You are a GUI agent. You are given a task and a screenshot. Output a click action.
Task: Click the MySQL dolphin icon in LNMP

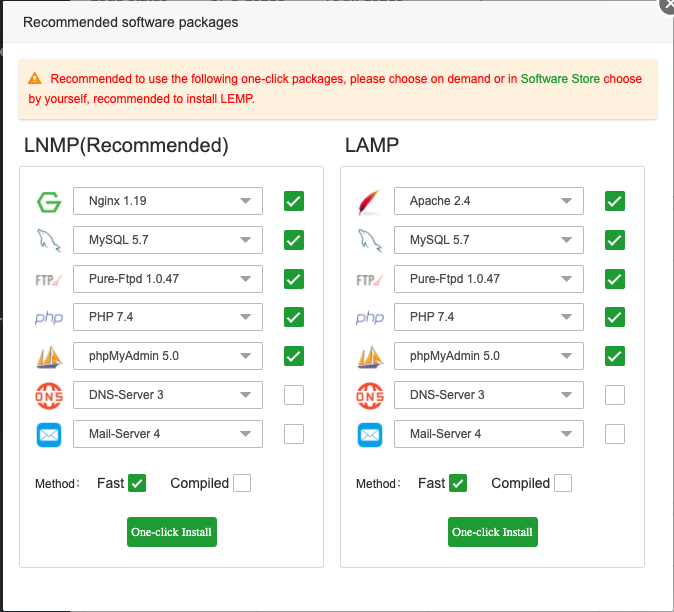(x=48, y=240)
